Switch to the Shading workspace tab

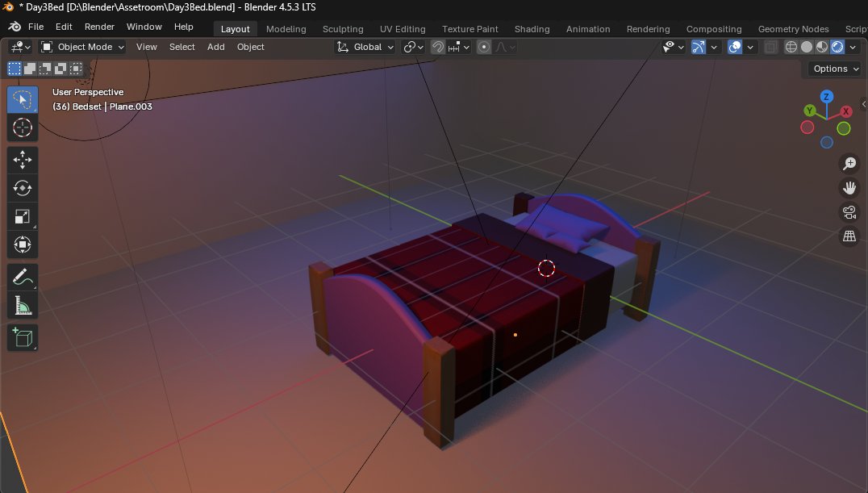(532, 29)
